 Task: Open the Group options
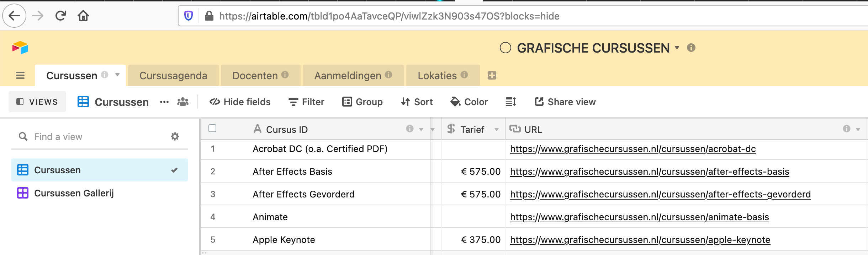click(362, 102)
